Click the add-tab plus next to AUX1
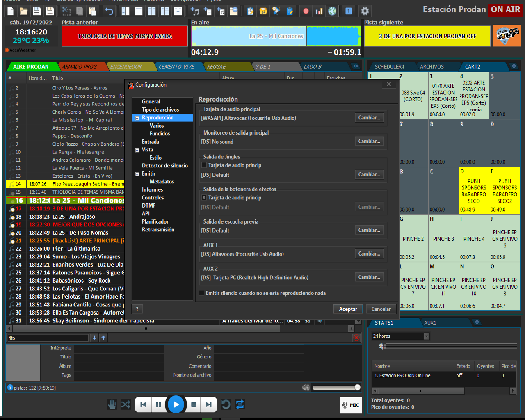Viewport: 525px width, 420px height. [477, 323]
